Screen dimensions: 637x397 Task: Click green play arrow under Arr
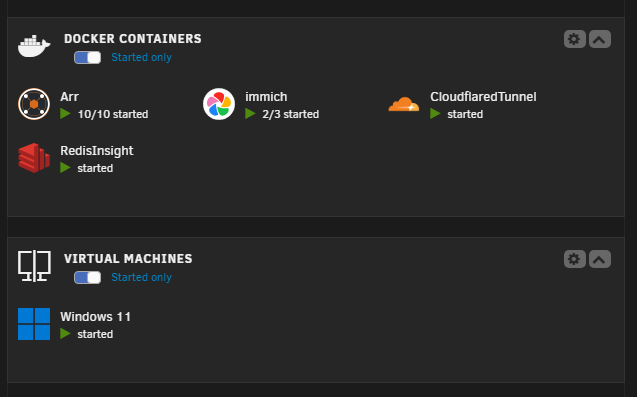(65, 114)
